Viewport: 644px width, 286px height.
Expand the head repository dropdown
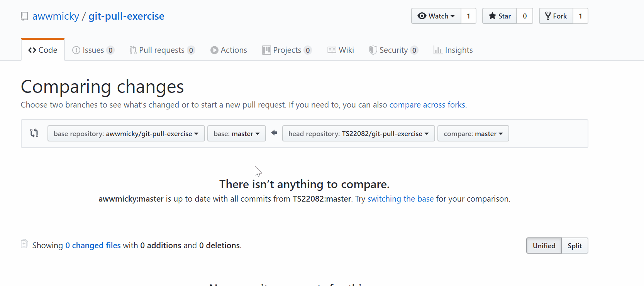point(359,133)
